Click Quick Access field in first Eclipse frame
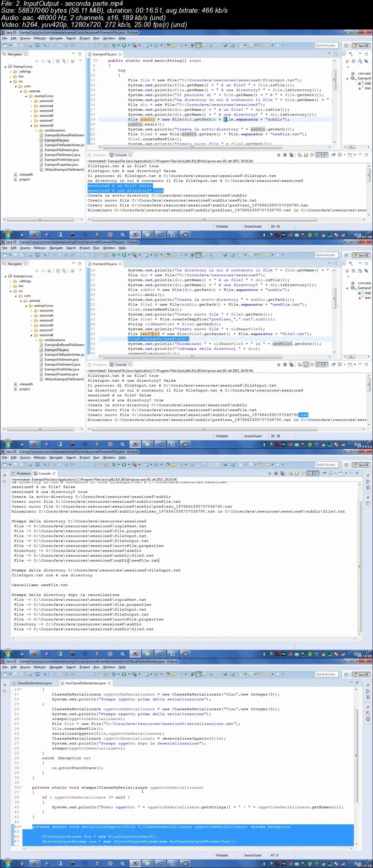The width and height of the screenshot is (373, 868). coord(326,46)
